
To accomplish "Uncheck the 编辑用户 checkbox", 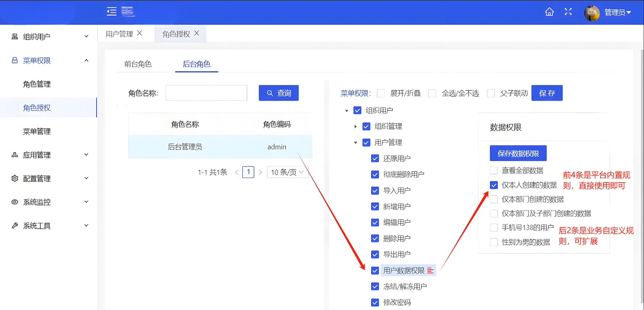I will [375, 222].
